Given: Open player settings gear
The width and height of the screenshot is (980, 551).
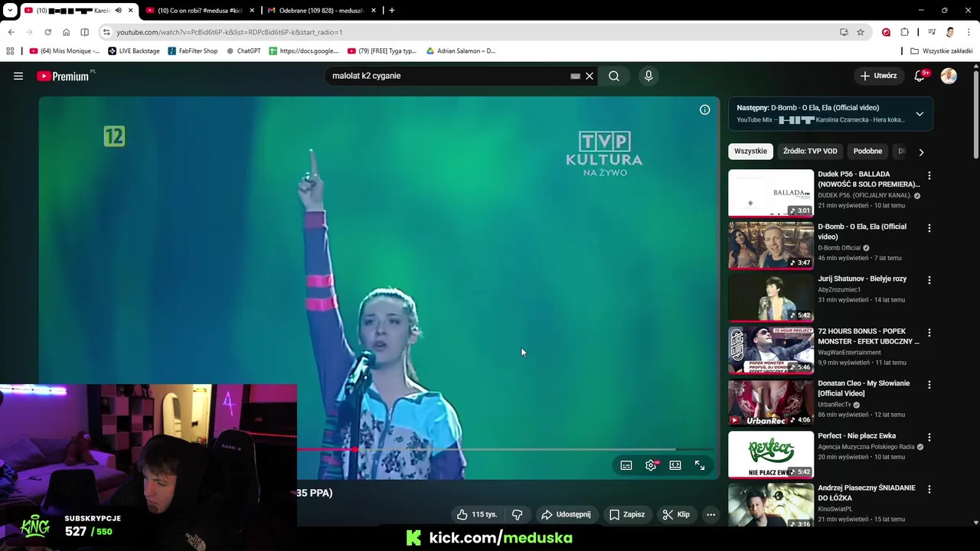Looking at the screenshot, I should pyautogui.click(x=651, y=465).
